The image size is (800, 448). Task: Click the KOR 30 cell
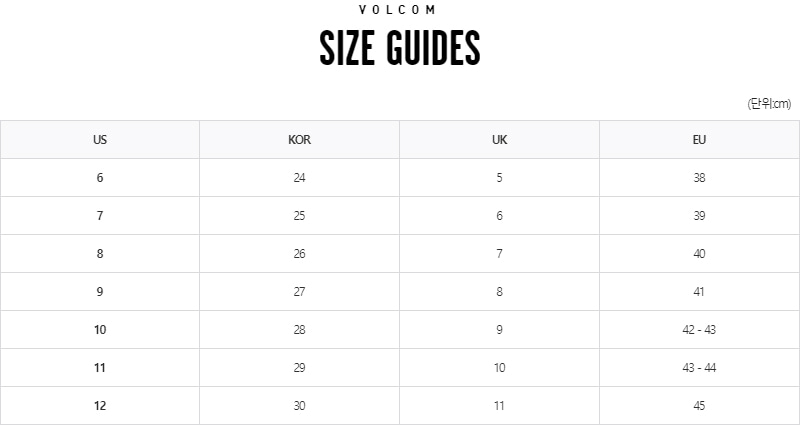299,406
